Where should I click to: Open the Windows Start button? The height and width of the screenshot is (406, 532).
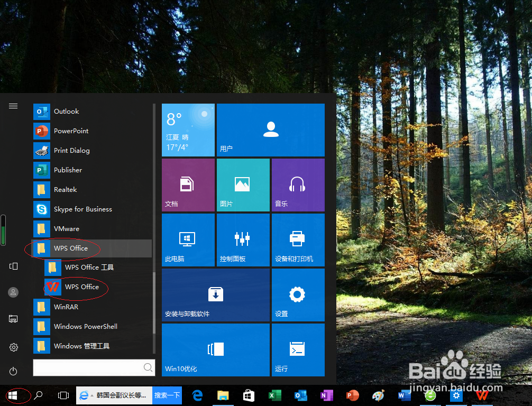13,395
